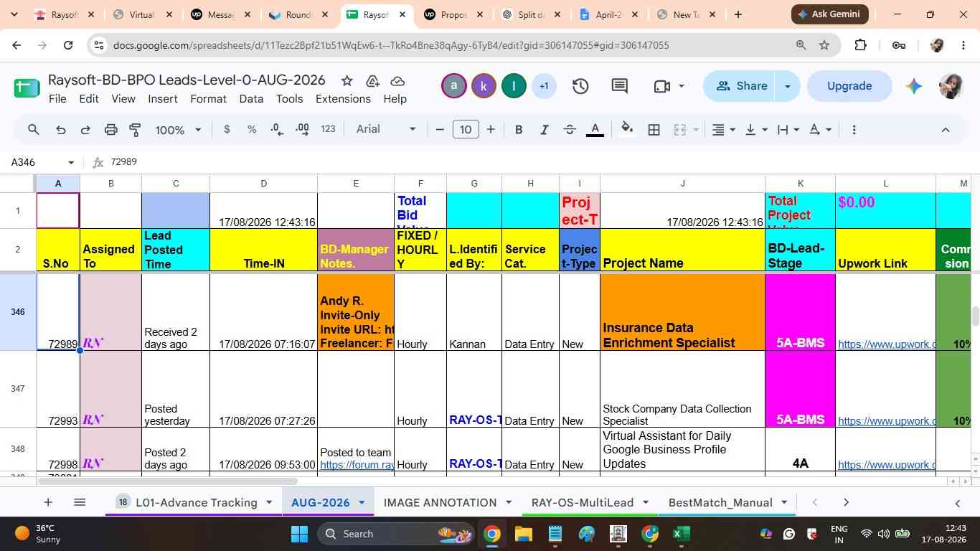
Task: Open the fill color bucket tool
Action: point(627,129)
